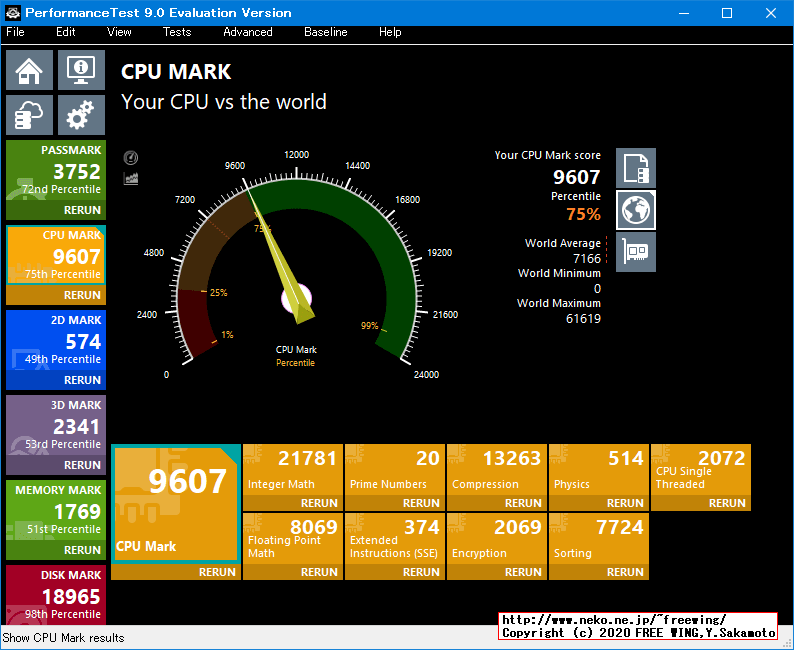This screenshot has height=650, width=794.
Task: Open the gears settings icon
Action: tap(82, 115)
